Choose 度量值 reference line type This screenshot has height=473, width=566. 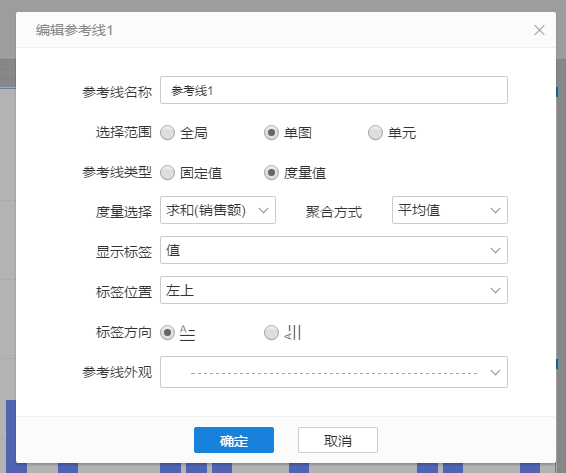pyautogui.click(x=271, y=173)
